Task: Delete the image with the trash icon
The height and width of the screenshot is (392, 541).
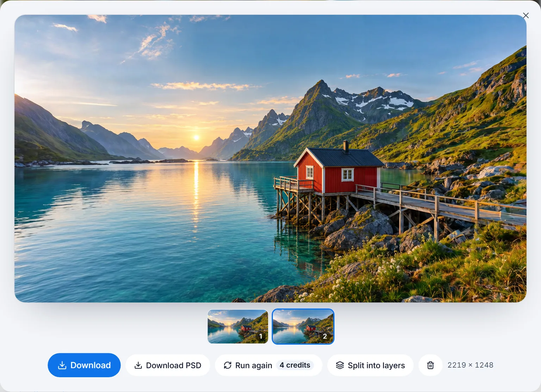Action: 430,365
